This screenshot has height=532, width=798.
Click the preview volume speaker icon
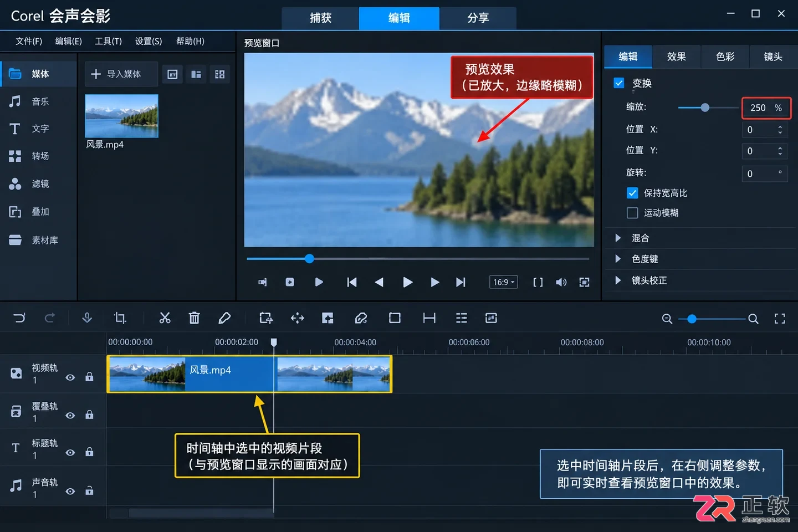coord(561,282)
